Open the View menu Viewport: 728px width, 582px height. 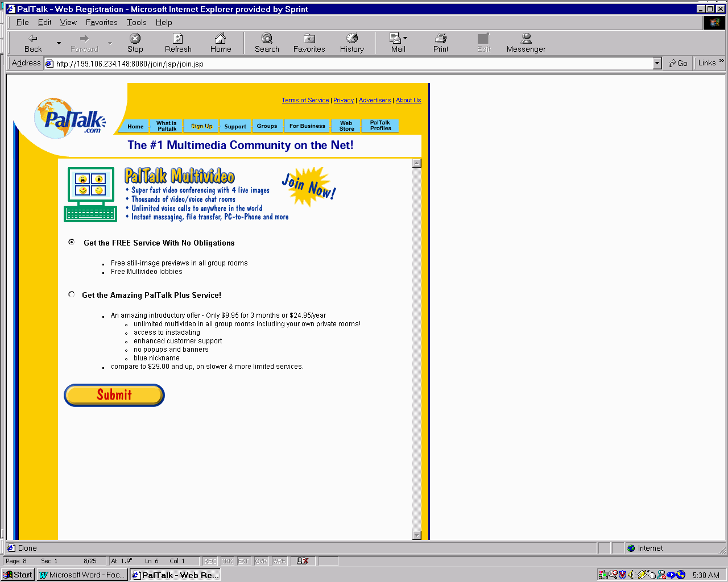click(x=68, y=22)
